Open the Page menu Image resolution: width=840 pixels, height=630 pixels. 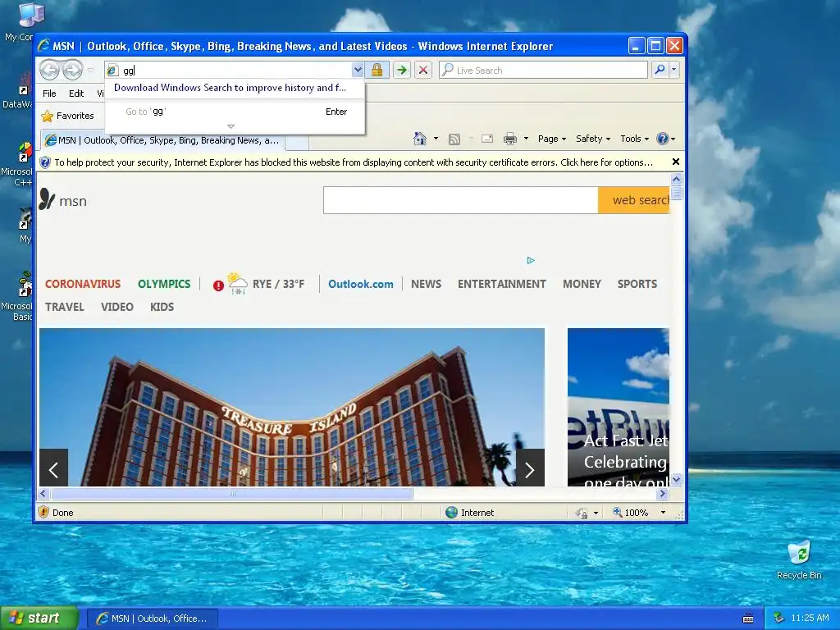(552, 139)
